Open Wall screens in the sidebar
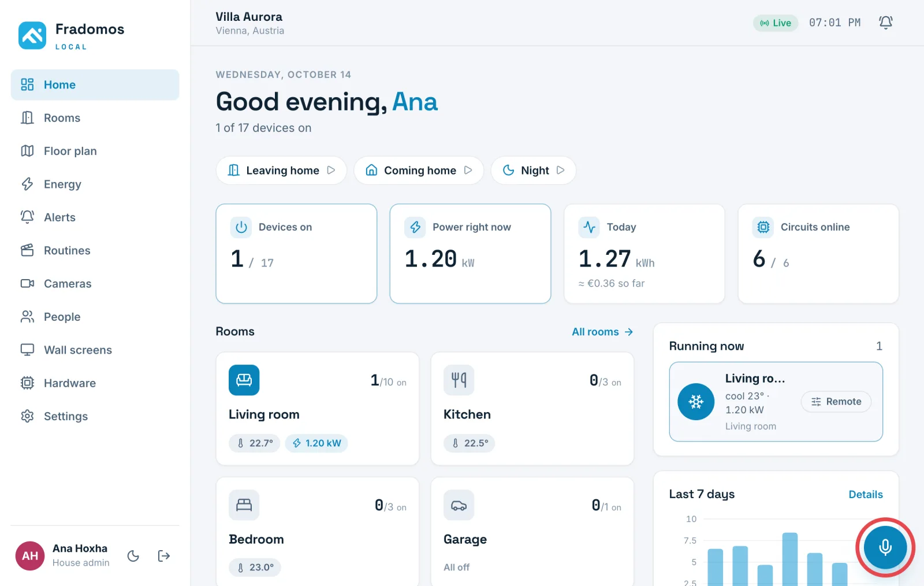This screenshot has width=924, height=586. tap(95, 350)
